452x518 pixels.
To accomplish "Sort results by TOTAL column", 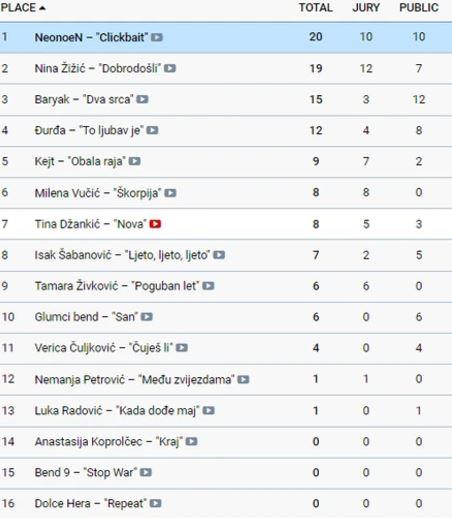I will point(315,8).
